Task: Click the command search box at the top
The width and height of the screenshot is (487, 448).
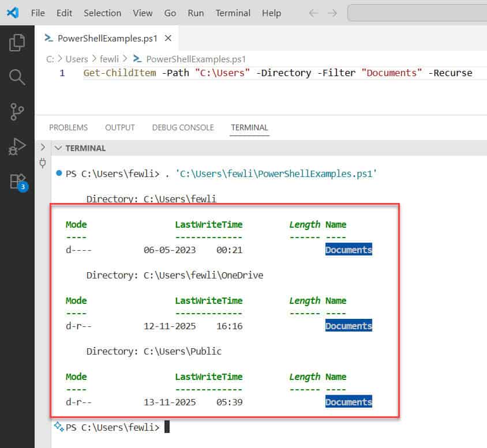Action: [x=417, y=12]
